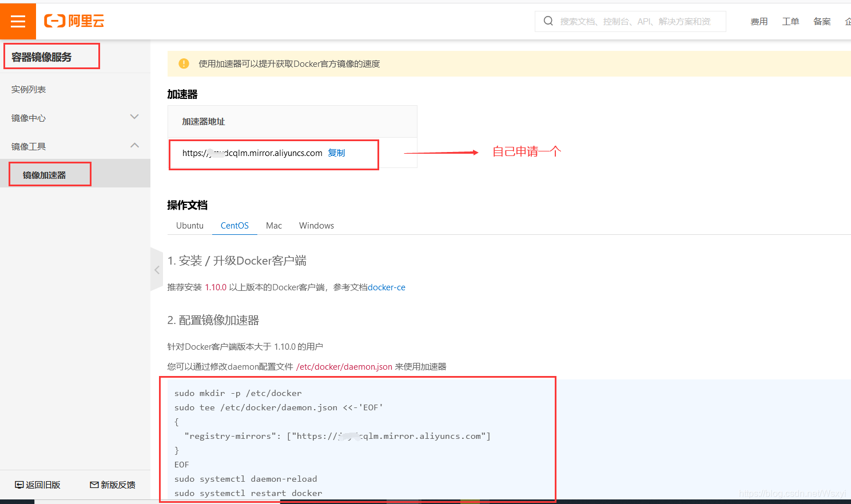Switch to the CentOS tab
The width and height of the screenshot is (851, 504).
point(234,226)
